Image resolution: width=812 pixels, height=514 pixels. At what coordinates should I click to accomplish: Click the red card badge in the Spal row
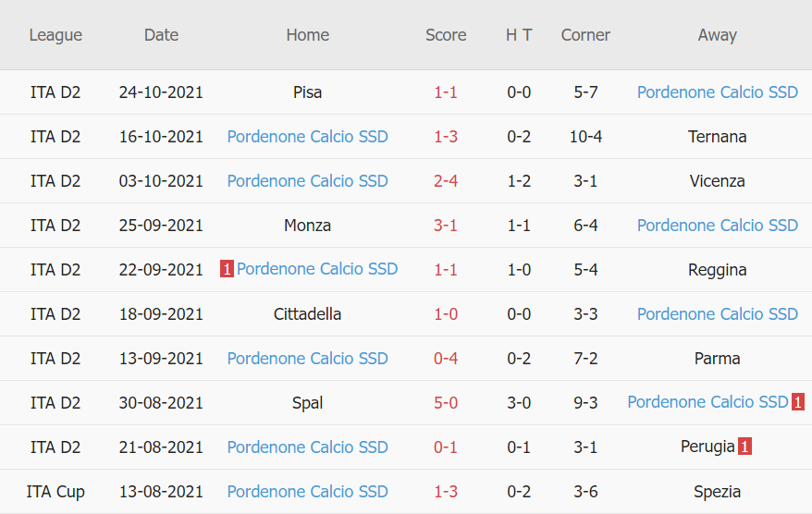[x=798, y=403]
